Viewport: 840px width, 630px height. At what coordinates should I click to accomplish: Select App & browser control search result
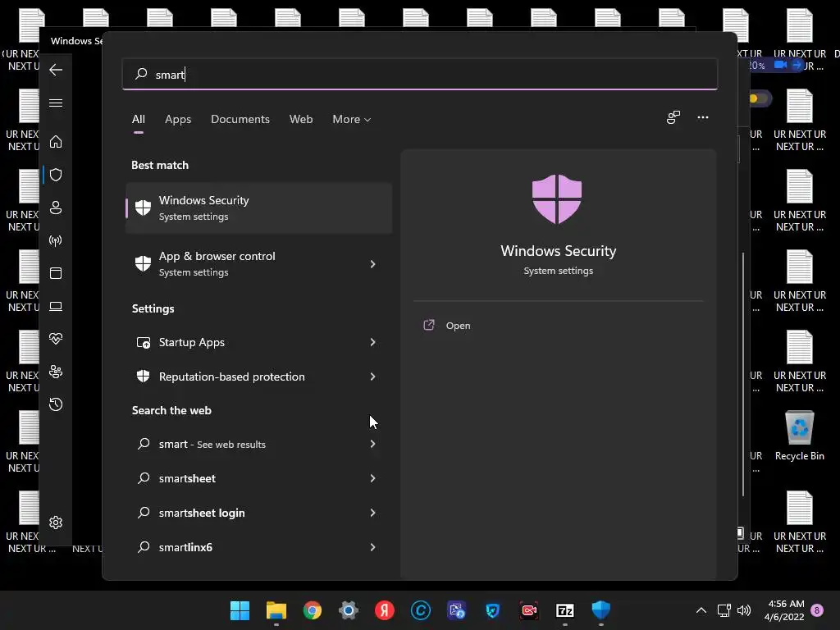[x=258, y=264]
